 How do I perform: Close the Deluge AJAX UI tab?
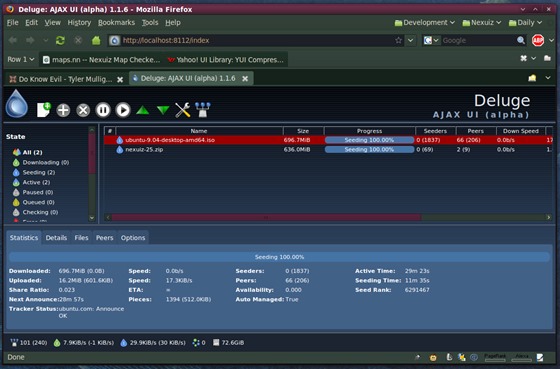pos(245,79)
